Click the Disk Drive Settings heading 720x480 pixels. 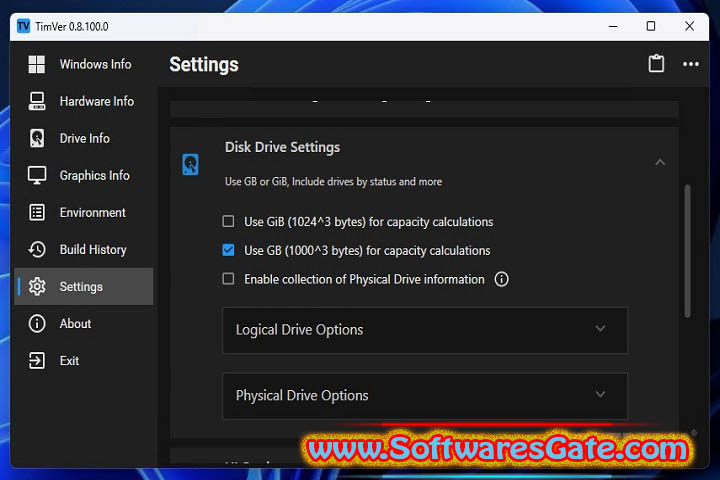(282, 147)
